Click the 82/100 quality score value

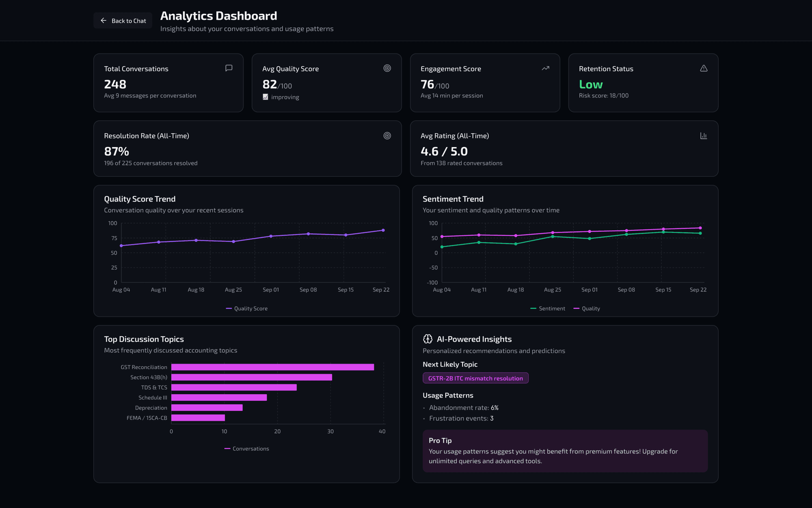pos(277,85)
